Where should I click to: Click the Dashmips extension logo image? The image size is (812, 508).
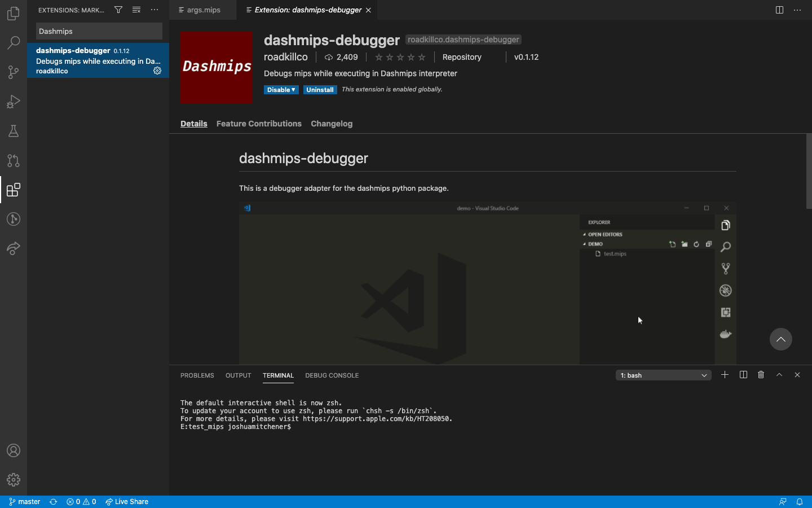pos(217,67)
